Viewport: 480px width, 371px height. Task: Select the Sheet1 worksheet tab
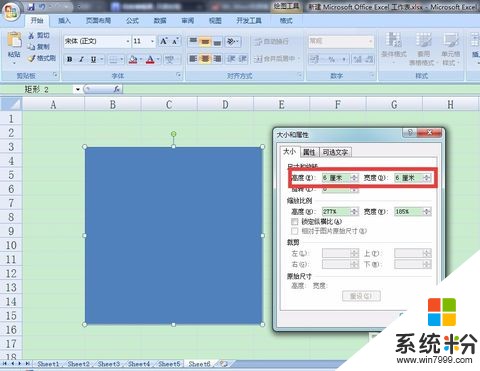tap(48, 364)
